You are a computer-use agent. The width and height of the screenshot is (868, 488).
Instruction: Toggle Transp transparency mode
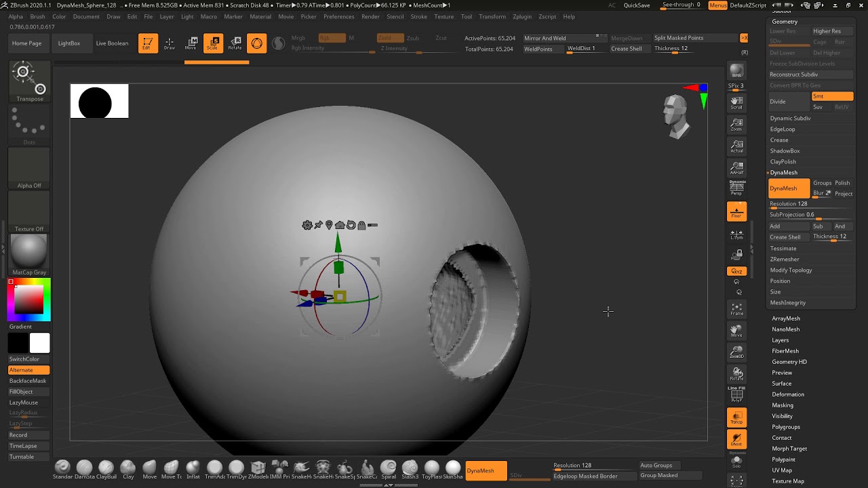click(736, 418)
